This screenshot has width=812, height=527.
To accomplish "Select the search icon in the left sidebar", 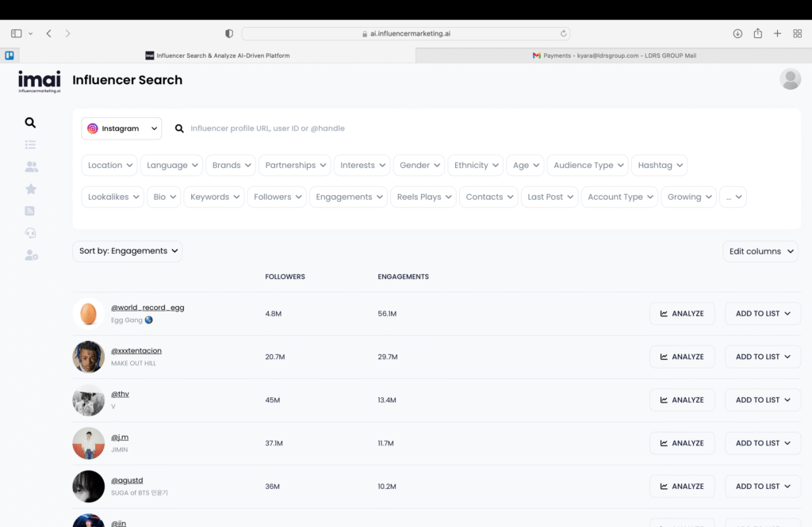I will click(x=30, y=123).
